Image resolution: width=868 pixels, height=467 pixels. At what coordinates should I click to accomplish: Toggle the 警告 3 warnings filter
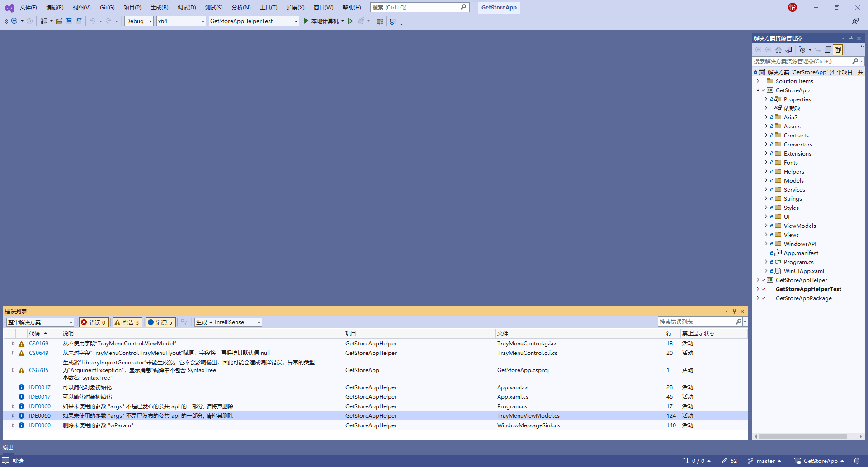point(127,322)
